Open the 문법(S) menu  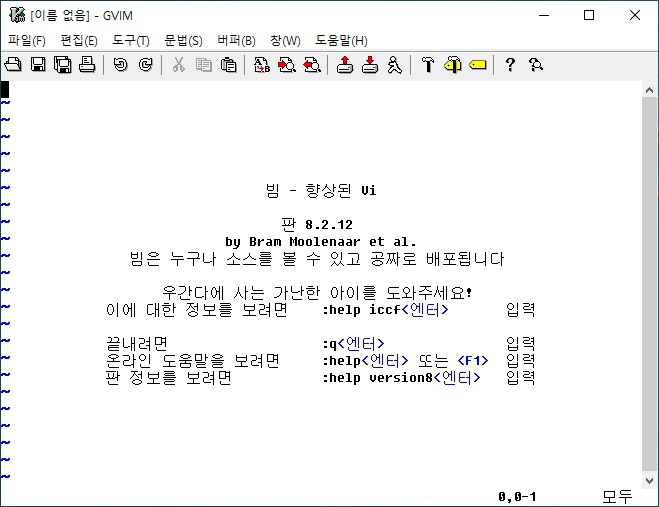183,40
